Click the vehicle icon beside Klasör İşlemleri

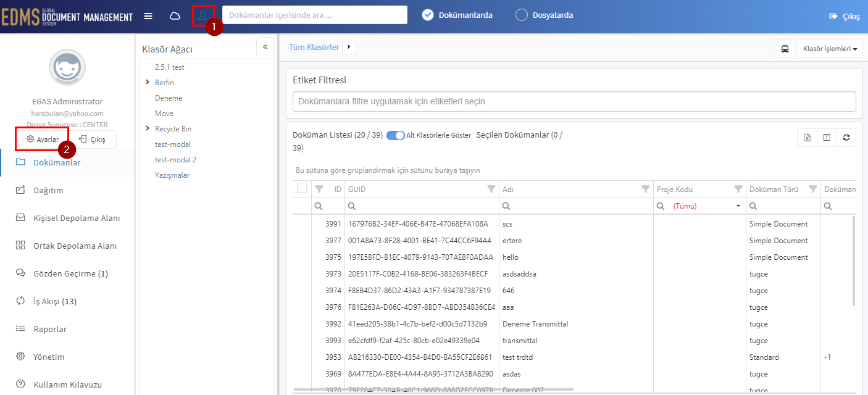click(x=785, y=49)
